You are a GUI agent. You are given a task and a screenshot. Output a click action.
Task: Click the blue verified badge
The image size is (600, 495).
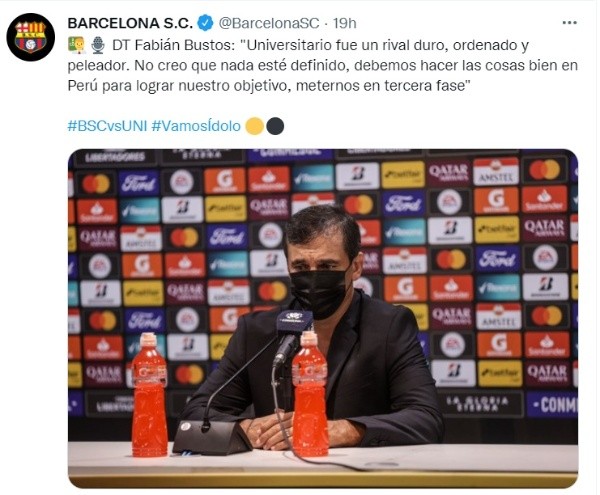(x=205, y=23)
